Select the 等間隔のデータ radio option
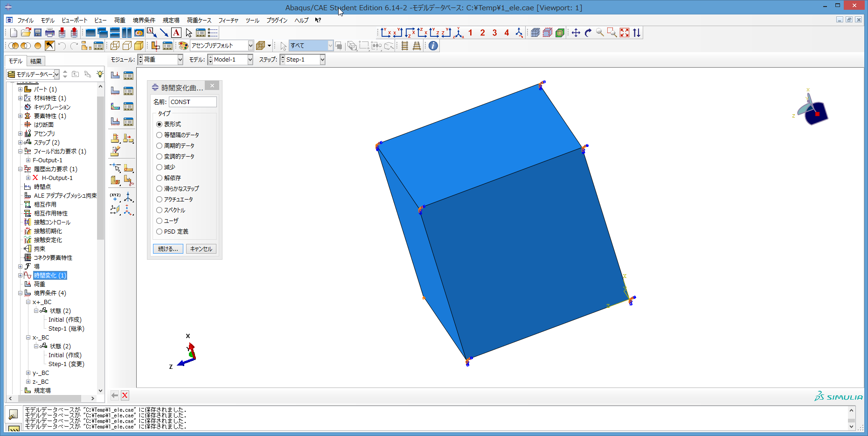Viewport: 868px width, 436px height. (160, 135)
